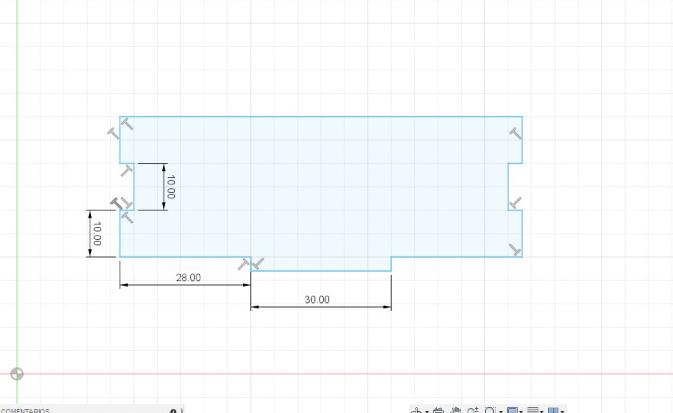Select the 10.00 dimension outside the lower-left edge
The image size is (673, 413).
97,234
